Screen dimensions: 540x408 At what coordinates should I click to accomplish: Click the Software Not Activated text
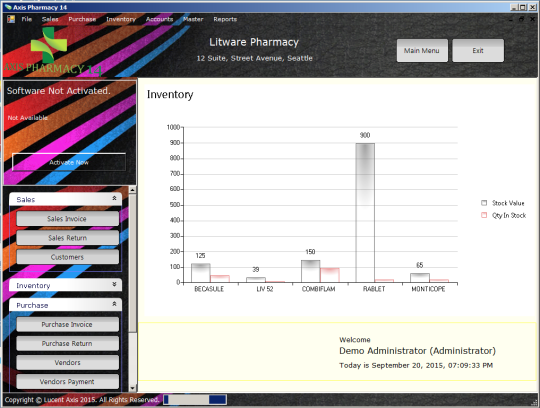pyautogui.click(x=59, y=91)
